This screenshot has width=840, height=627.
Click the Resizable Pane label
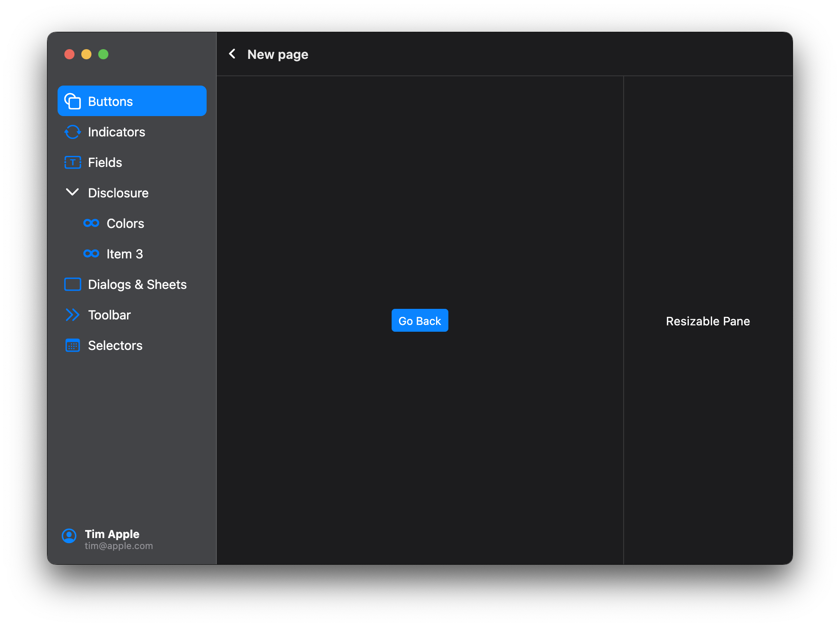[707, 321]
